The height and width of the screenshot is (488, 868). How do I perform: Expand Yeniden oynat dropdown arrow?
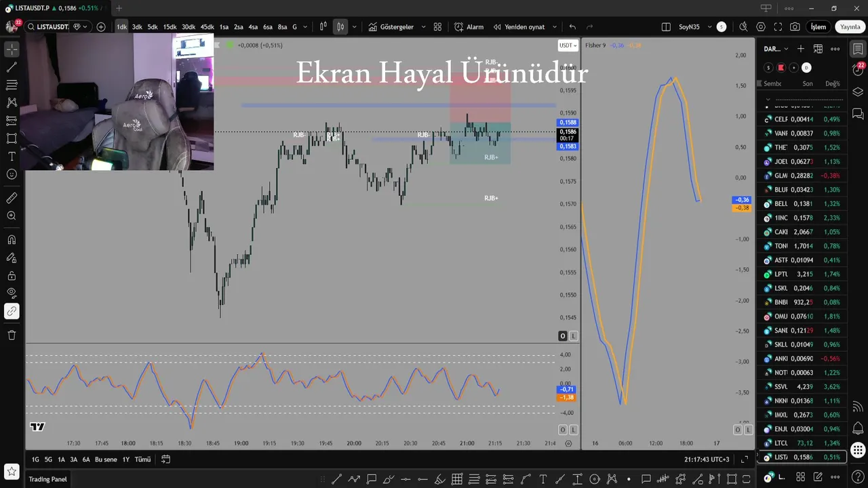click(x=555, y=27)
